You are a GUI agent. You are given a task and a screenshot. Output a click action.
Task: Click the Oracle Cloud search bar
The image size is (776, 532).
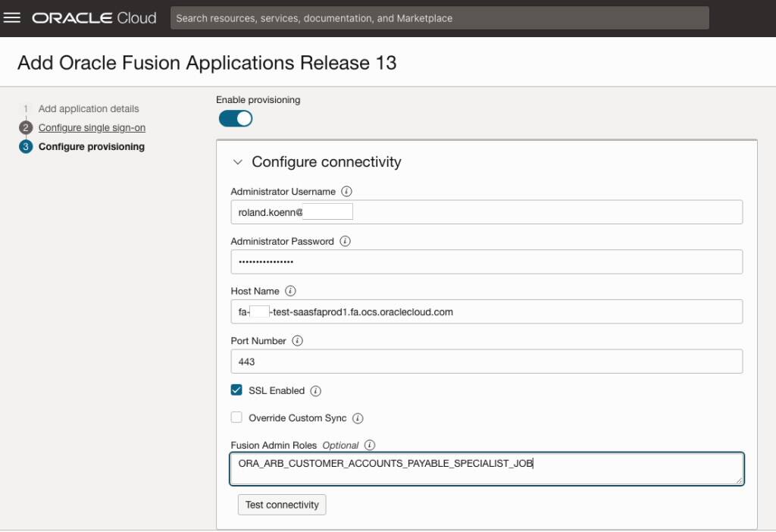coord(440,17)
